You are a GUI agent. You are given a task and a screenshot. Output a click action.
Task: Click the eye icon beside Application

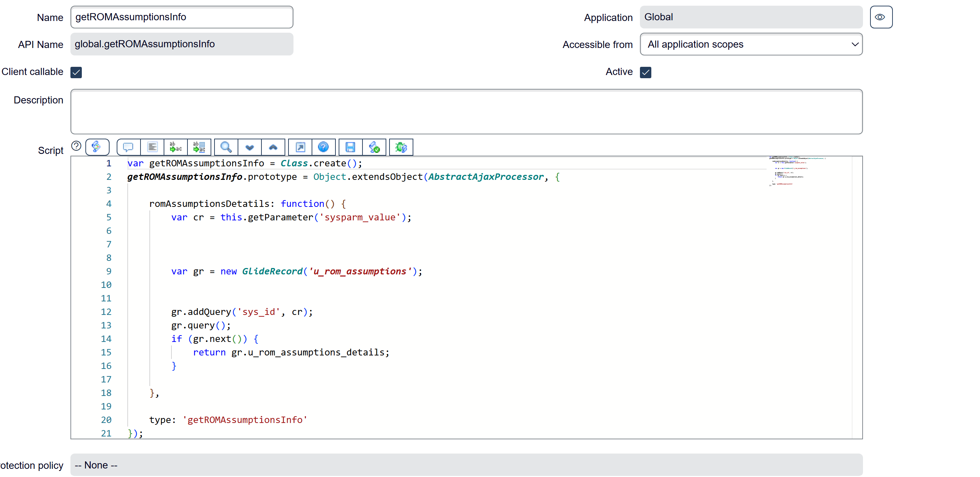point(881,17)
